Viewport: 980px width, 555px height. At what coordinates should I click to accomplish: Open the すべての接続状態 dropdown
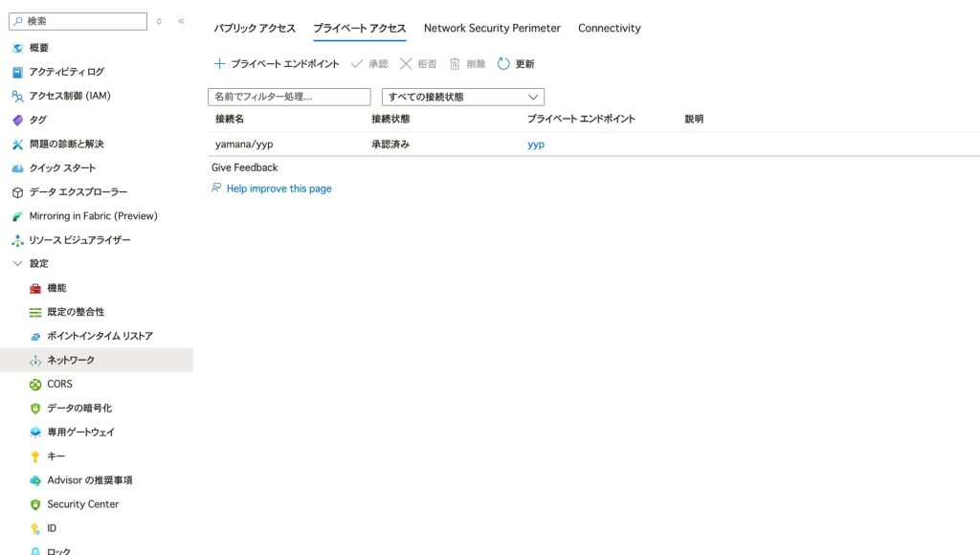pos(463,97)
